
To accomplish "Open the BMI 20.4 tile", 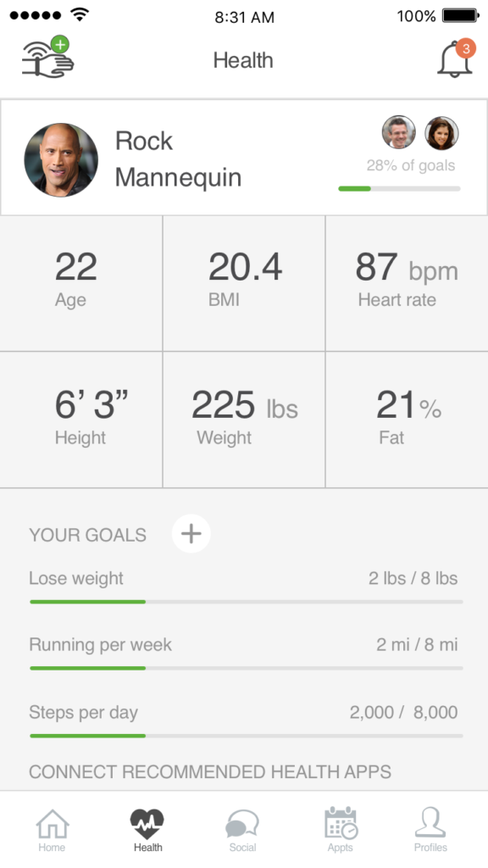I will click(244, 283).
